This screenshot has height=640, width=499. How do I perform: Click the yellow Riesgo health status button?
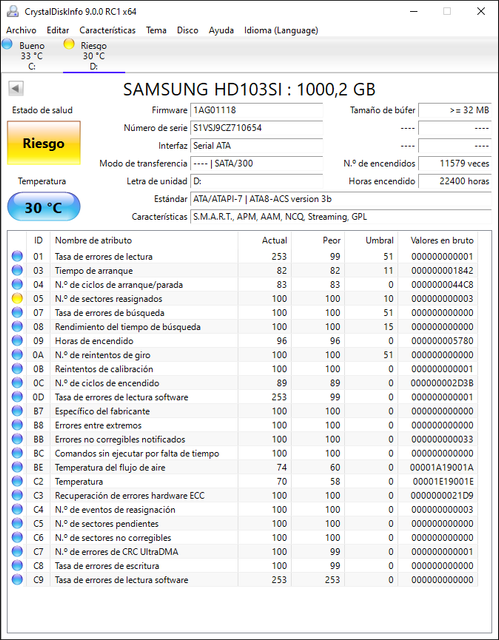point(44,143)
